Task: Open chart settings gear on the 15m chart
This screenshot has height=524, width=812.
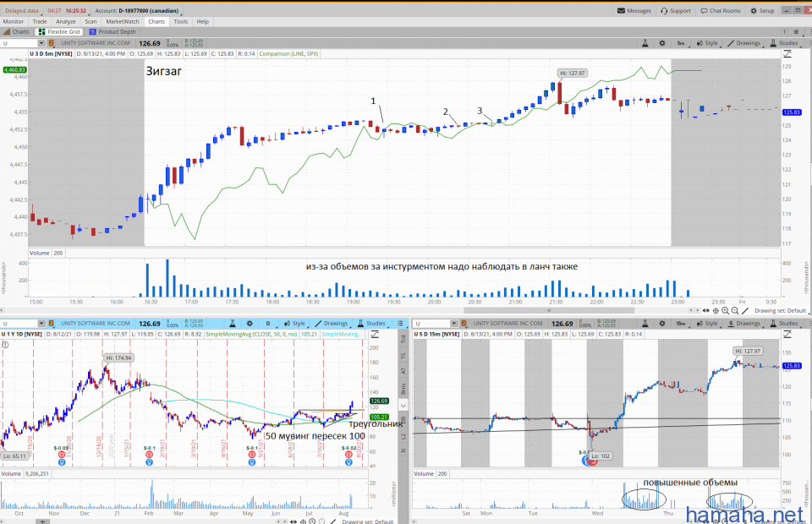Action: pos(661,324)
